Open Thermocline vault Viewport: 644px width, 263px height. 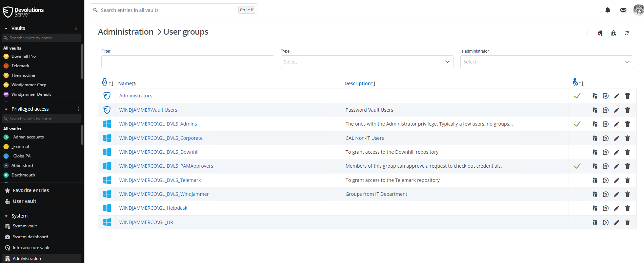[x=23, y=75]
